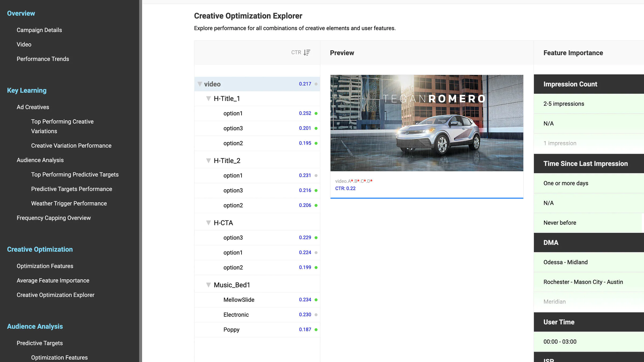Image resolution: width=644 pixels, height=362 pixels.
Task: Click the green dot next to option3 under H-CTA
Action: tap(317, 237)
